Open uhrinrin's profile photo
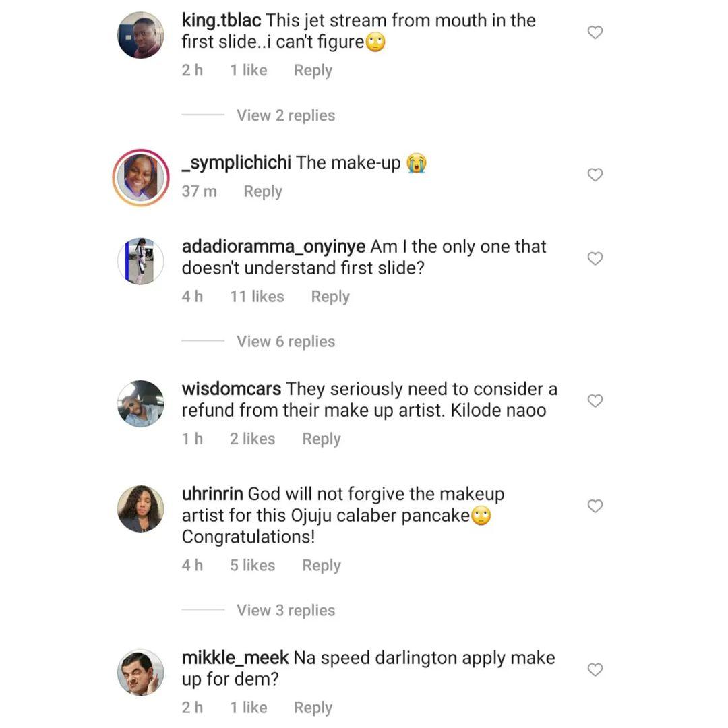Image resolution: width=728 pixels, height=728 pixels. 141,509
